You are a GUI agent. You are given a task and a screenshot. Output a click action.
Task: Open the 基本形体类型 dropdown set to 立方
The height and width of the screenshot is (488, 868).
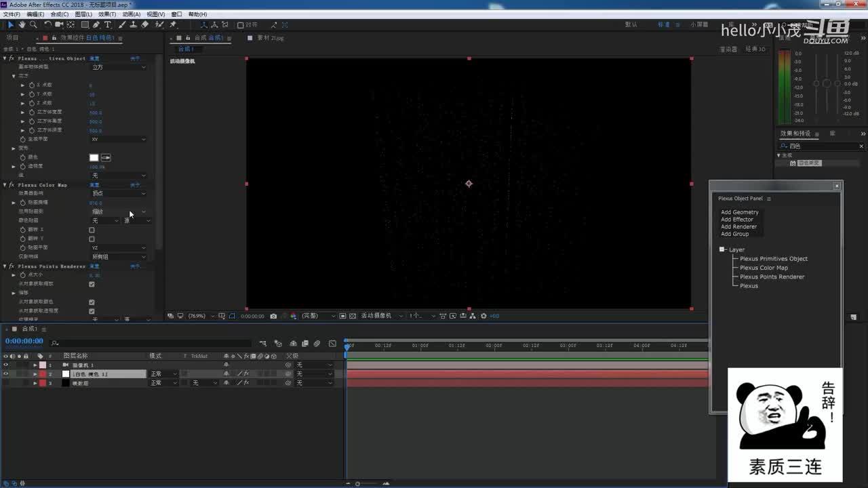point(118,67)
